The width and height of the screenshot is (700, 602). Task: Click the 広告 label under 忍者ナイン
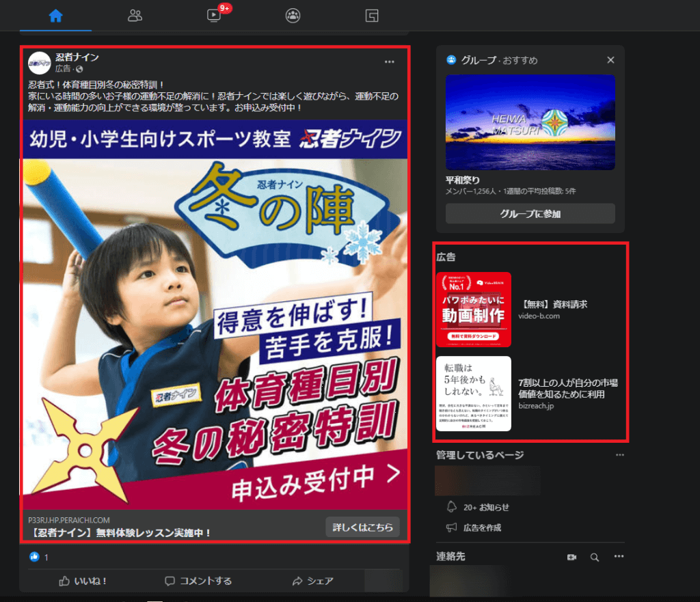(63, 69)
